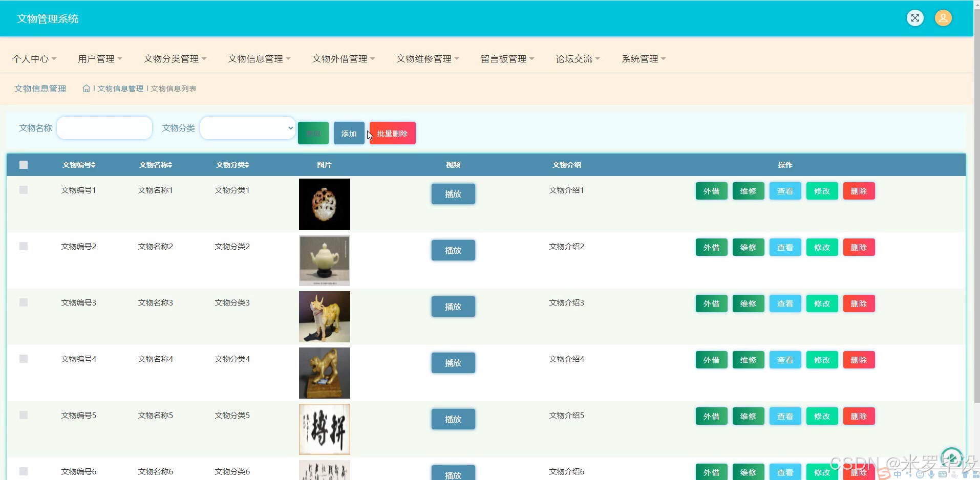Click the red 批量删除 button
The width and height of the screenshot is (980, 480).
coord(393,133)
